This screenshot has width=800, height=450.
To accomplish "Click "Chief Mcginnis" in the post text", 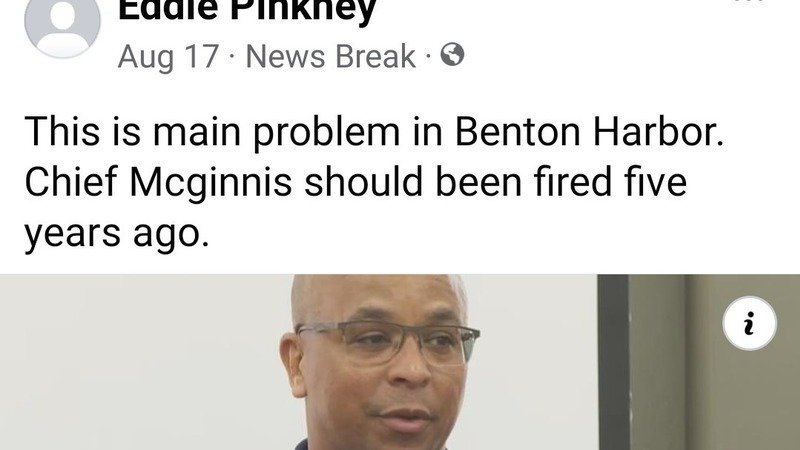I will [x=158, y=184].
